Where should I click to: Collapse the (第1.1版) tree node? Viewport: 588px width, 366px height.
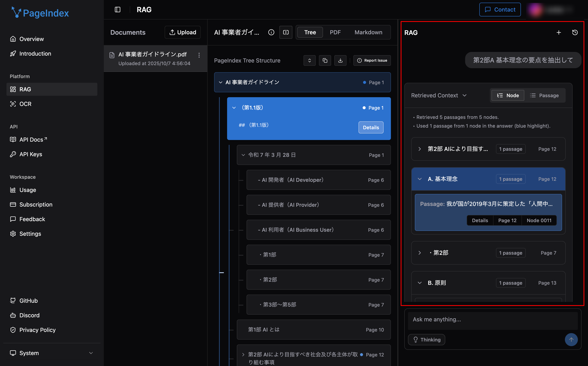[234, 108]
